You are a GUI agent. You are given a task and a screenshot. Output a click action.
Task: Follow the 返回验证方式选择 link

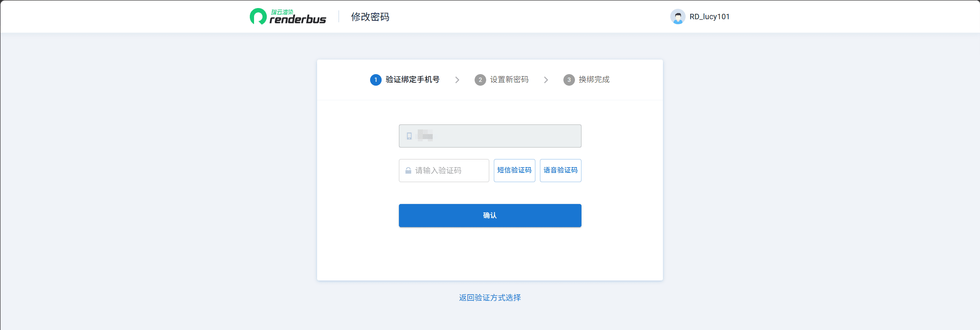point(490,298)
